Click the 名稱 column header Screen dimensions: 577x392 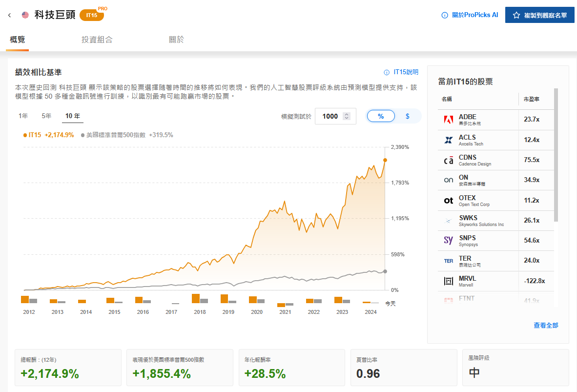[x=447, y=100]
